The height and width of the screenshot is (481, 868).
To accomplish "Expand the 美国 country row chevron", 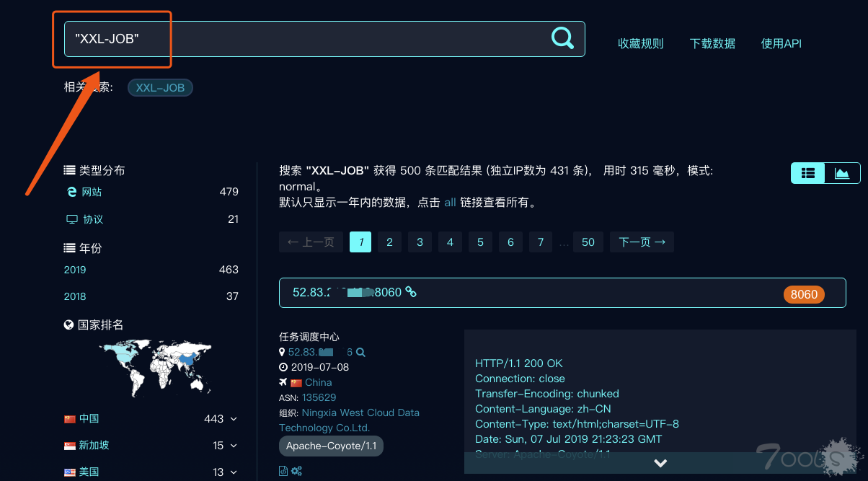I will point(233,472).
